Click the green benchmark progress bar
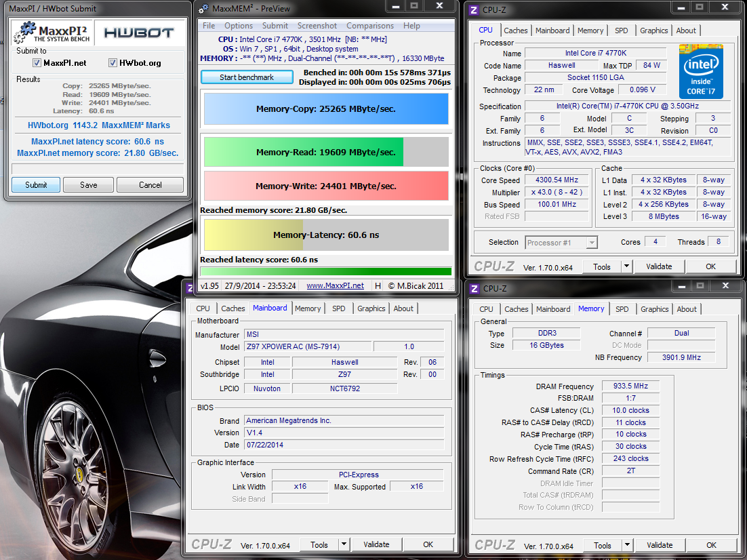The image size is (747, 560). [326, 271]
